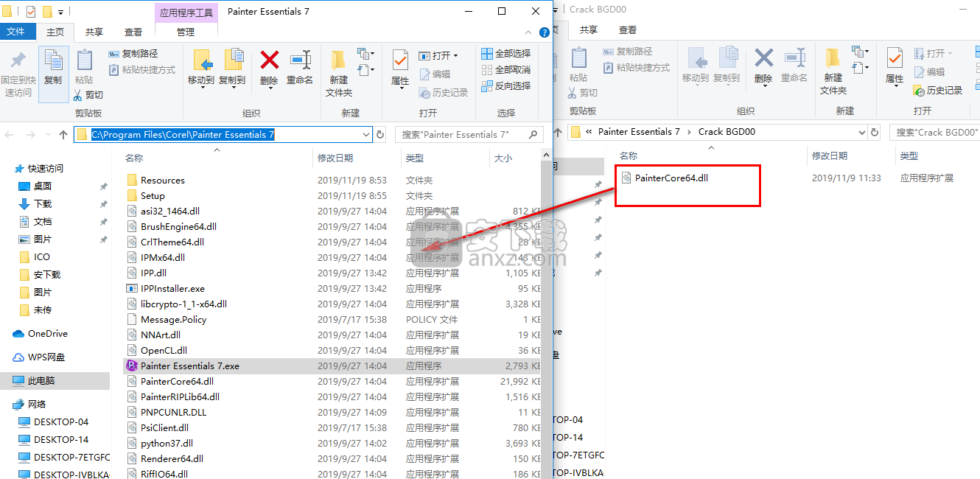Sort by the Name column in front window
Viewport: 980px width, 479px height.
tap(134, 158)
